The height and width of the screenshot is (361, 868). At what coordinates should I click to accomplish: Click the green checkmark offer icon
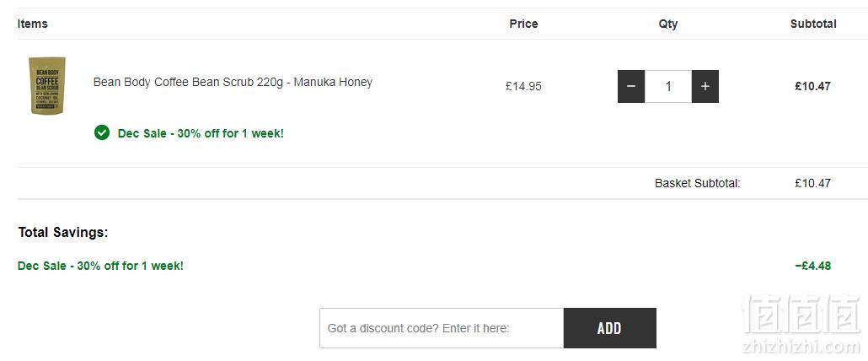pyautogui.click(x=102, y=133)
